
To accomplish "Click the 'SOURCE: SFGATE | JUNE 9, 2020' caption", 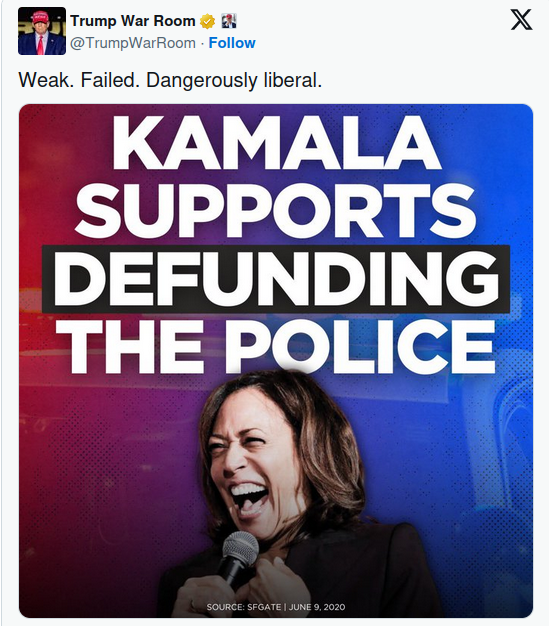I will pos(276,607).
